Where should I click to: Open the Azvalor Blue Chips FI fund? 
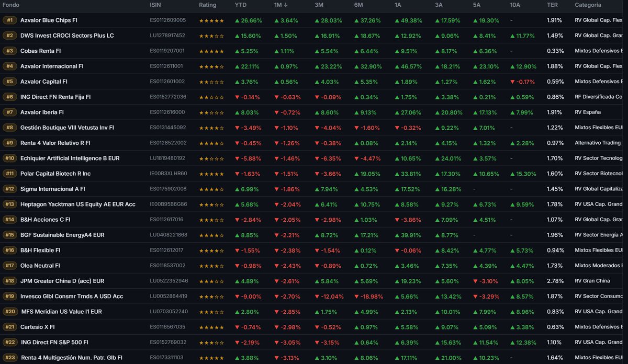click(49, 20)
